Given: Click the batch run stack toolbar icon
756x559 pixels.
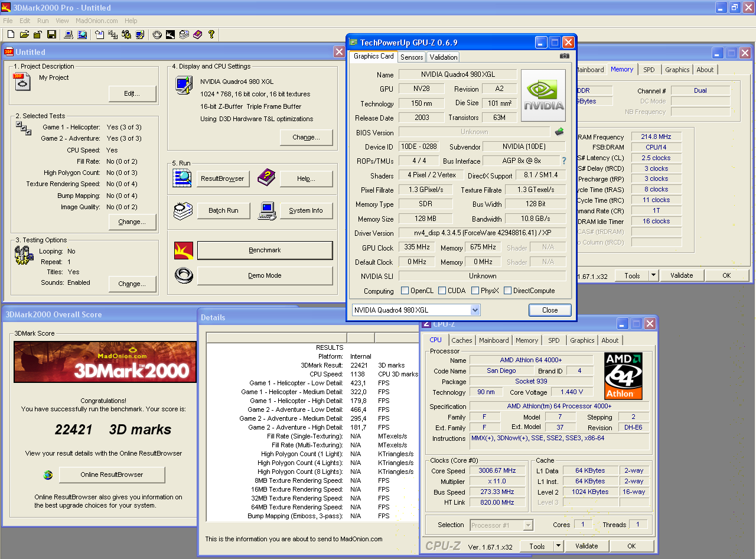Looking at the screenshot, I should coord(184,35).
